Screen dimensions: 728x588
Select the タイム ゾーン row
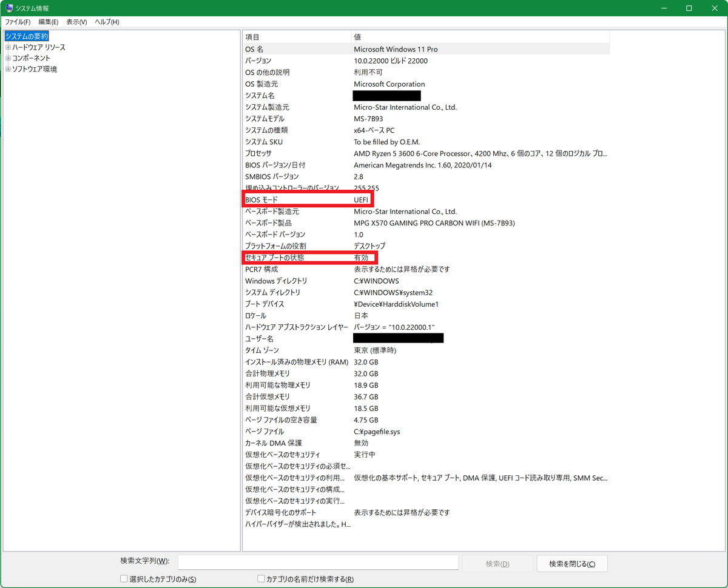pos(426,350)
